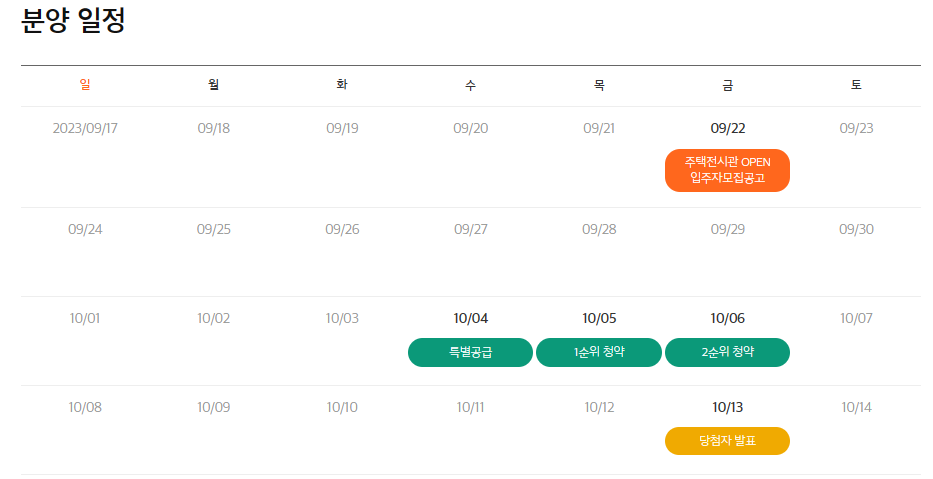Select the 10/03 date
933x479 pixels.
(342, 318)
